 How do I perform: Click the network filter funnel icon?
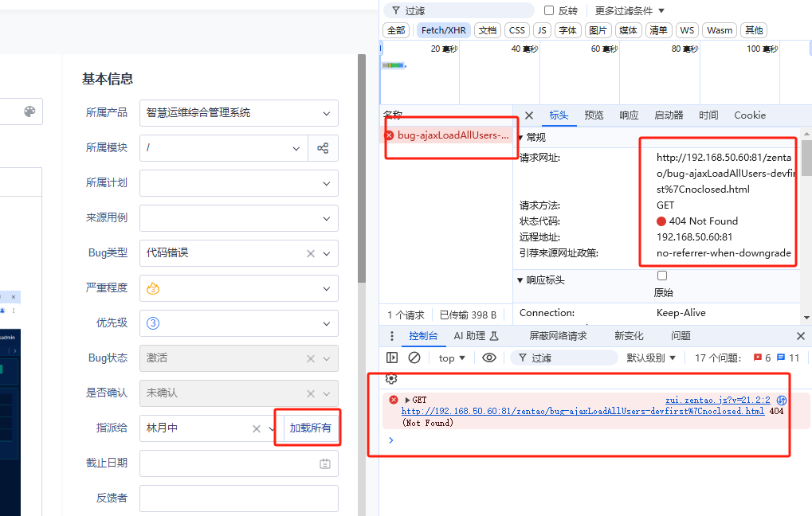[x=396, y=10]
